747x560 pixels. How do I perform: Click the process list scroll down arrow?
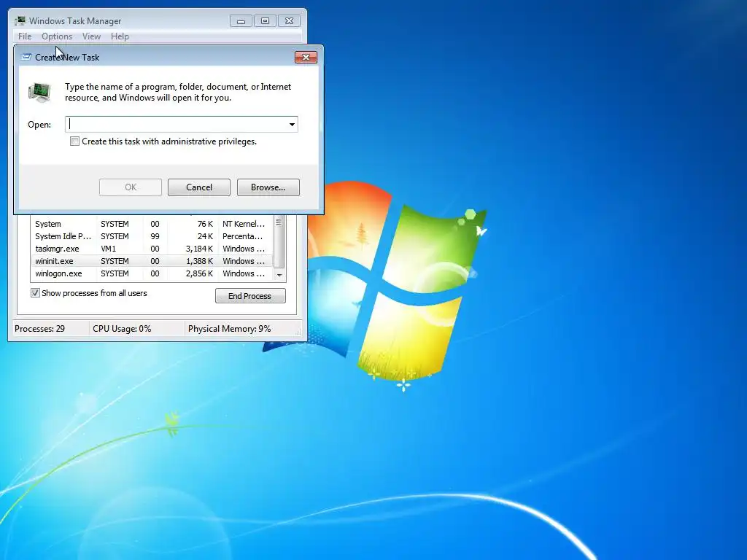point(279,275)
